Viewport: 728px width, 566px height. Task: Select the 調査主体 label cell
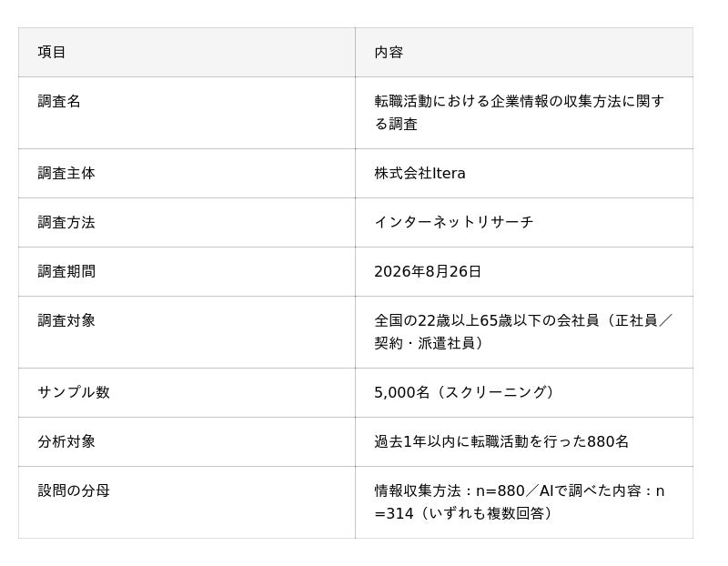pos(66,173)
